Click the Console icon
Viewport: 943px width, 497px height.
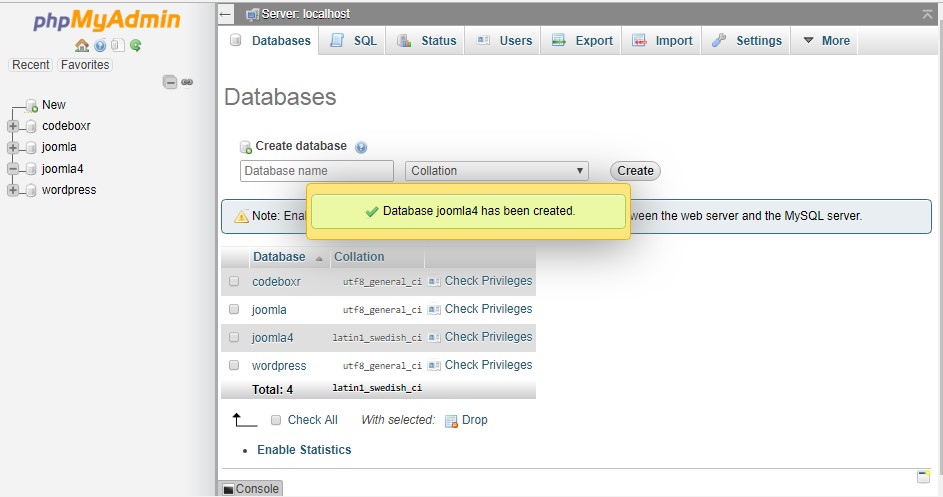coord(229,489)
